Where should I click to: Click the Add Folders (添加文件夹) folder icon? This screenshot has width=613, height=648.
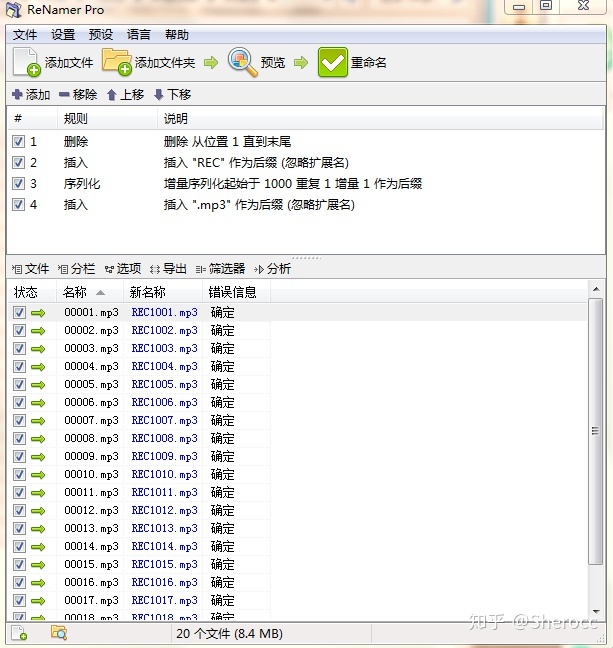(x=117, y=62)
